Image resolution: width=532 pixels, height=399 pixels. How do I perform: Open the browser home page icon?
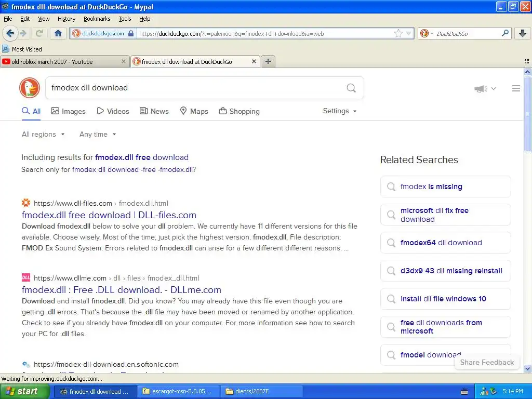pyautogui.click(x=58, y=33)
